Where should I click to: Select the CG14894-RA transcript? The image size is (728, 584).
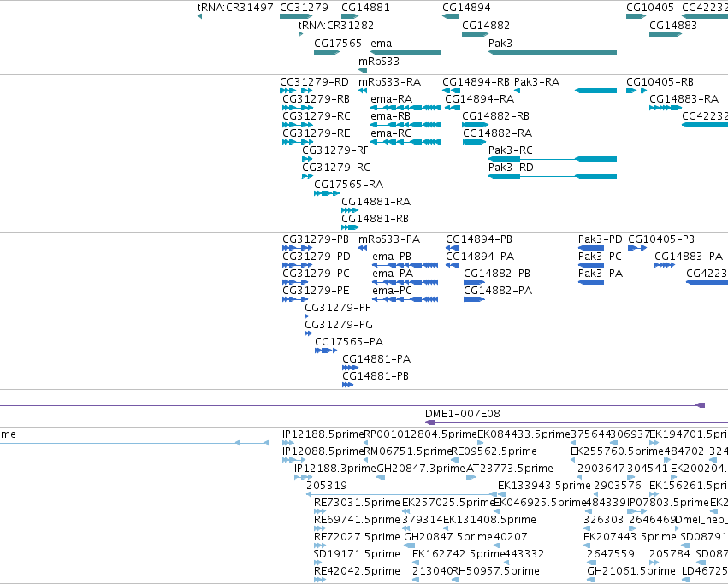(x=453, y=108)
